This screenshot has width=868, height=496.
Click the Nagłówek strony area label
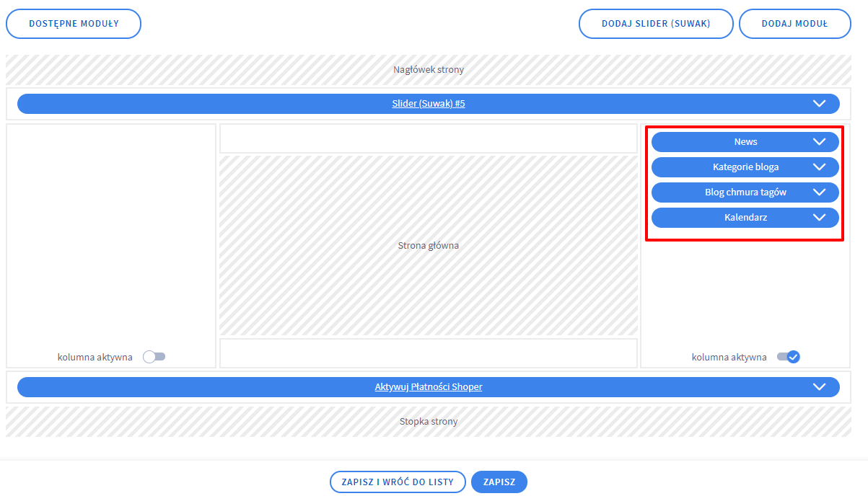429,70
